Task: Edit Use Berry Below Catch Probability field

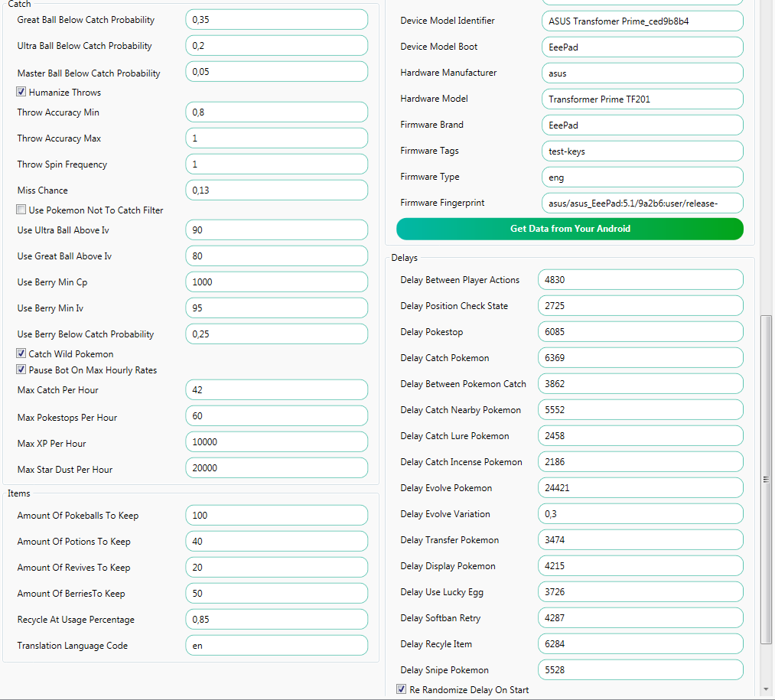Action: tap(277, 334)
